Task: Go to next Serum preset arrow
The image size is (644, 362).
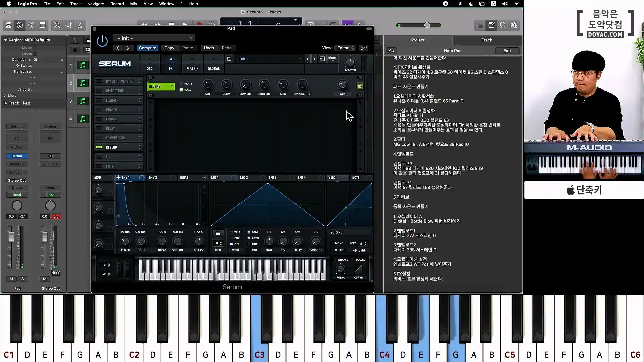Action: coord(314,59)
